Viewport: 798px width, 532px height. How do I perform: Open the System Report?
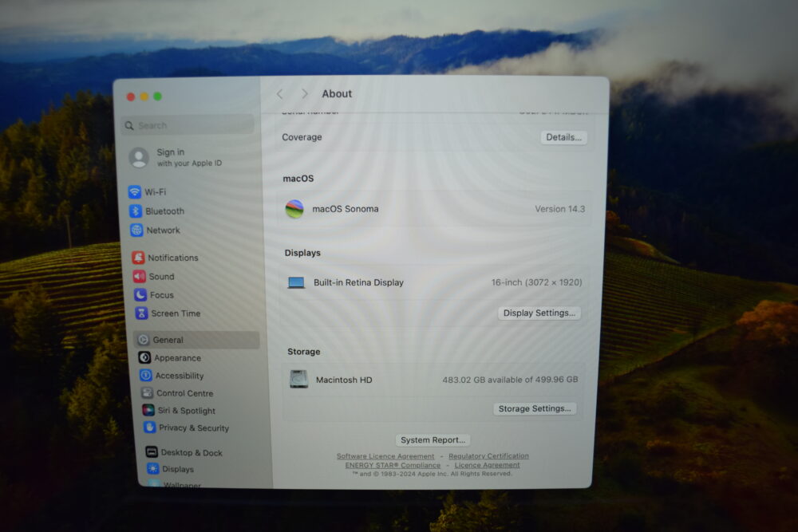click(x=433, y=440)
